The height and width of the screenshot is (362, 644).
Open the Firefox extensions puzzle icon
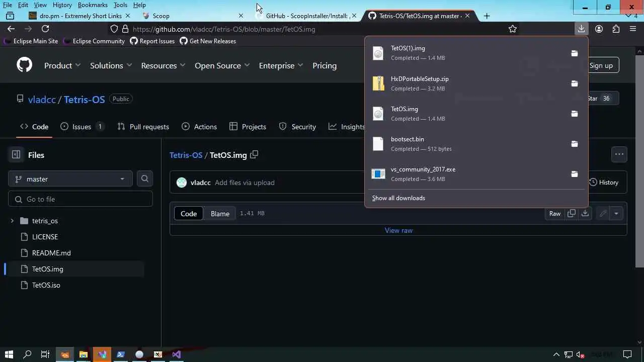click(616, 29)
